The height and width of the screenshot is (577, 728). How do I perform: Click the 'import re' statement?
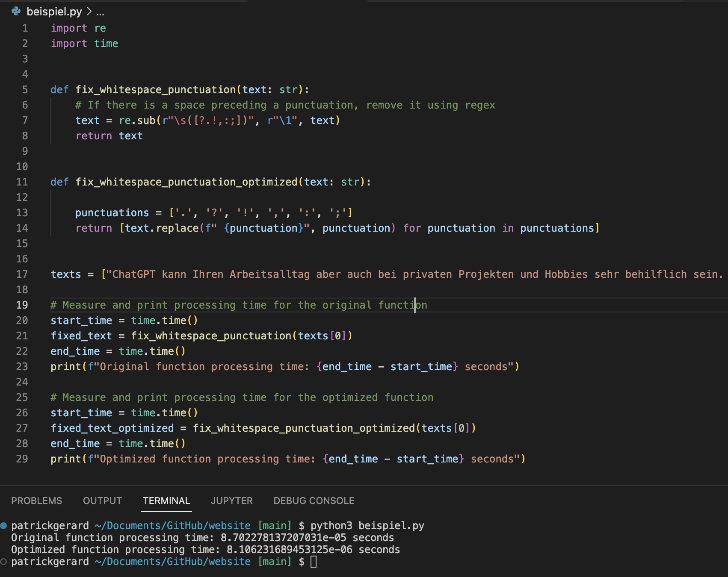click(78, 28)
